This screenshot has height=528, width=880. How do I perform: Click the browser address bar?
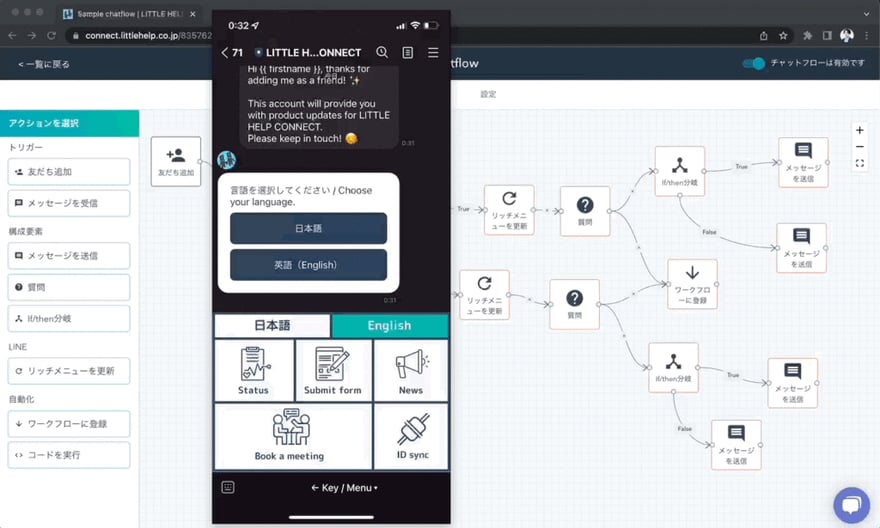coord(140,35)
